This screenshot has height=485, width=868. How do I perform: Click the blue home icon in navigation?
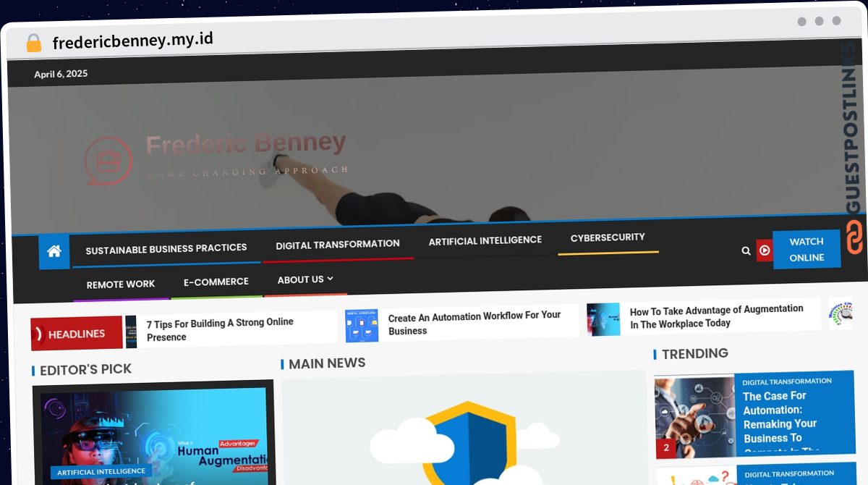[54, 252]
